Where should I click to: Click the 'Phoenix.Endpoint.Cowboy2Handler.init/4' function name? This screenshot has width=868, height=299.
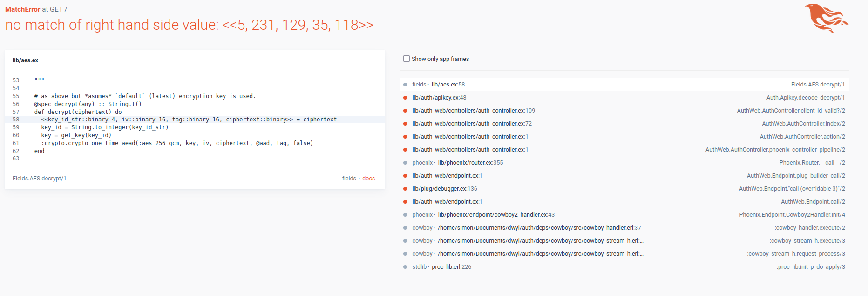pos(792,215)
